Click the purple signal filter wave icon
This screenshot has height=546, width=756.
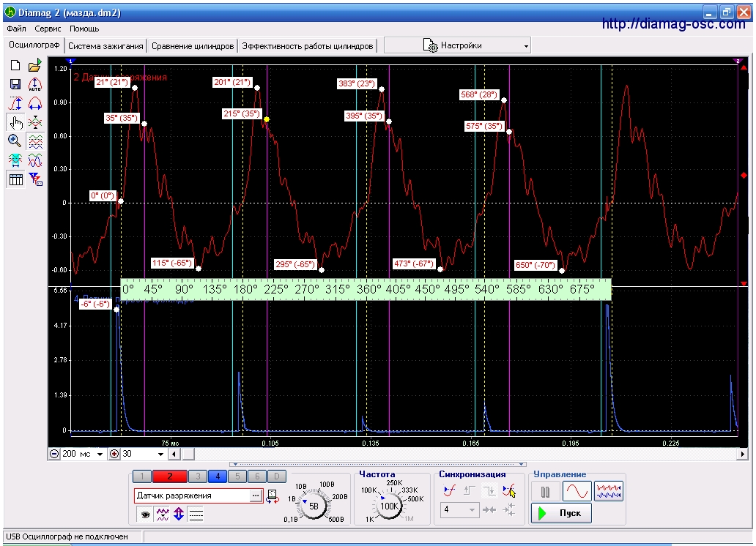tap(163, 515)
